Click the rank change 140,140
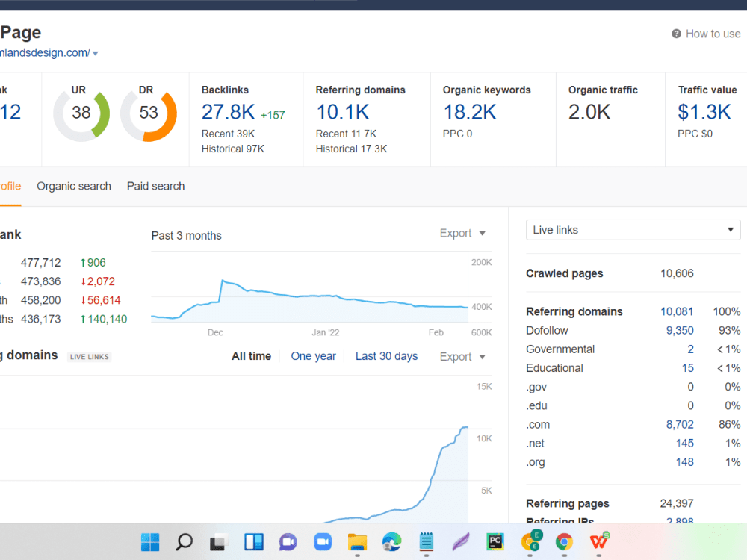Screen dimensions: 747x560 104,319
